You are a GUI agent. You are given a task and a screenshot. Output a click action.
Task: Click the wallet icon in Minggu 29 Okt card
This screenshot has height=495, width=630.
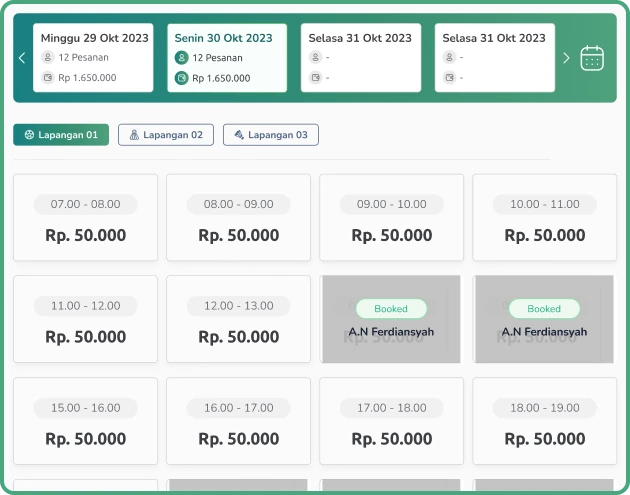tap(47, 77)
